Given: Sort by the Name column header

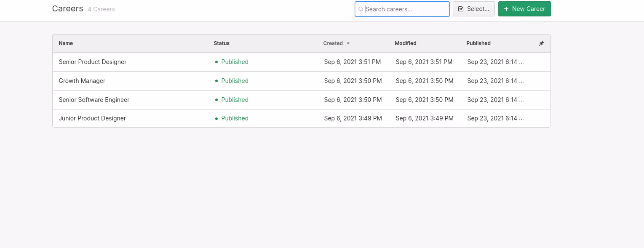Looking at the screenshot, I should [66, 43].
